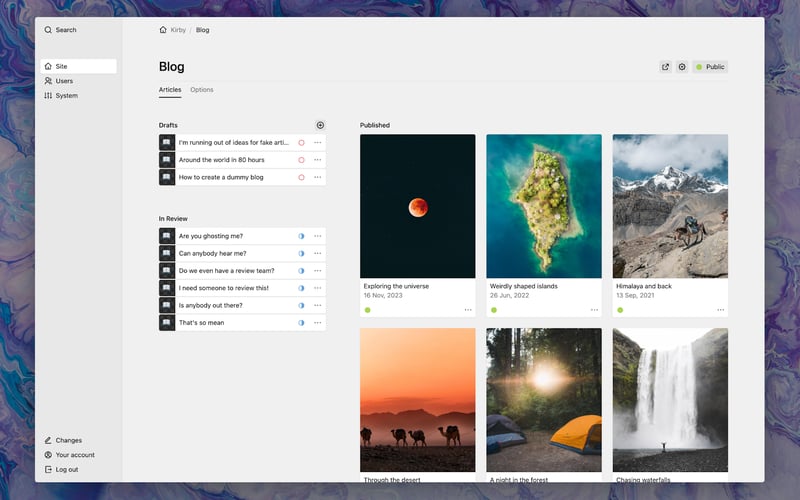
Task: Toggle draft status circle for 'Around the world in 80 hours'
Action: (302, 160)
